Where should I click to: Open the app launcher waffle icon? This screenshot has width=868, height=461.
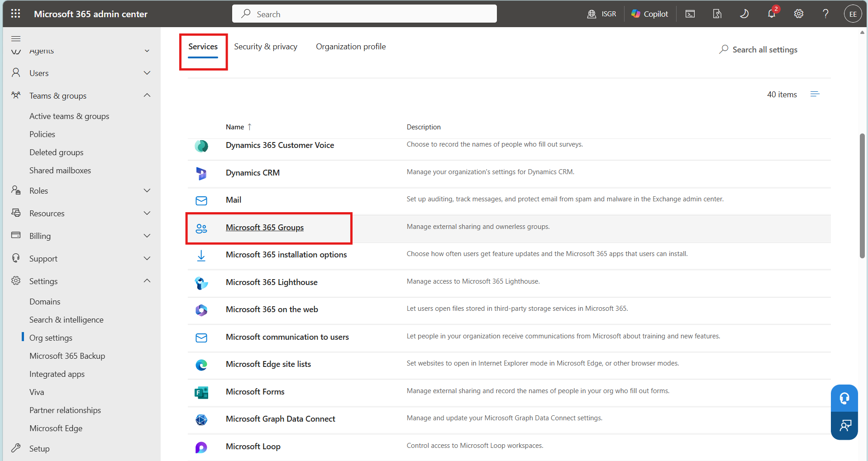[15, 14]
